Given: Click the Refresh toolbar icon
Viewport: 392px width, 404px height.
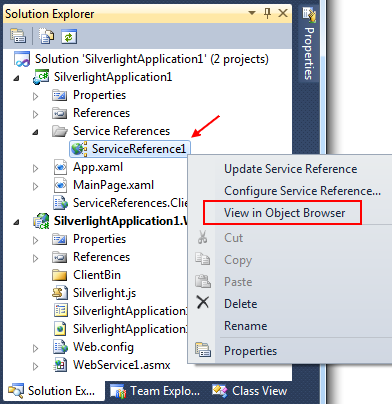Looking at the screenshot, I should pos(69,36).
